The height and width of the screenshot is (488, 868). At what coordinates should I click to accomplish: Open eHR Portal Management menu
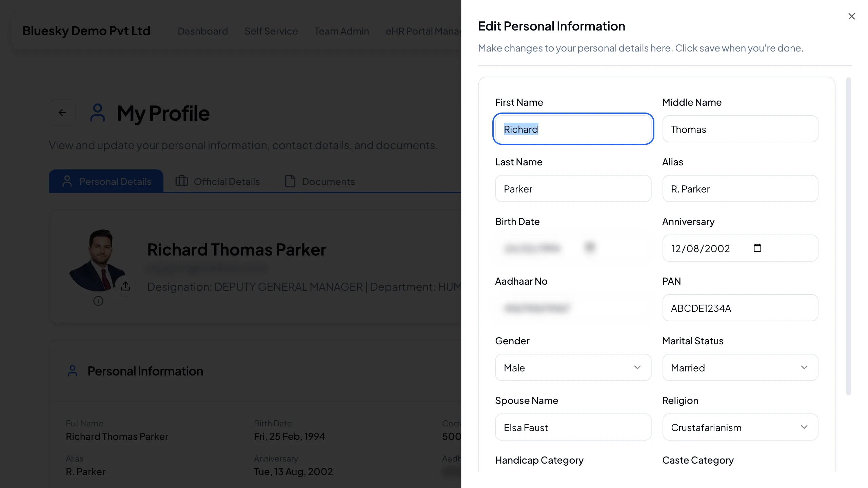click(x=423, y=31)
